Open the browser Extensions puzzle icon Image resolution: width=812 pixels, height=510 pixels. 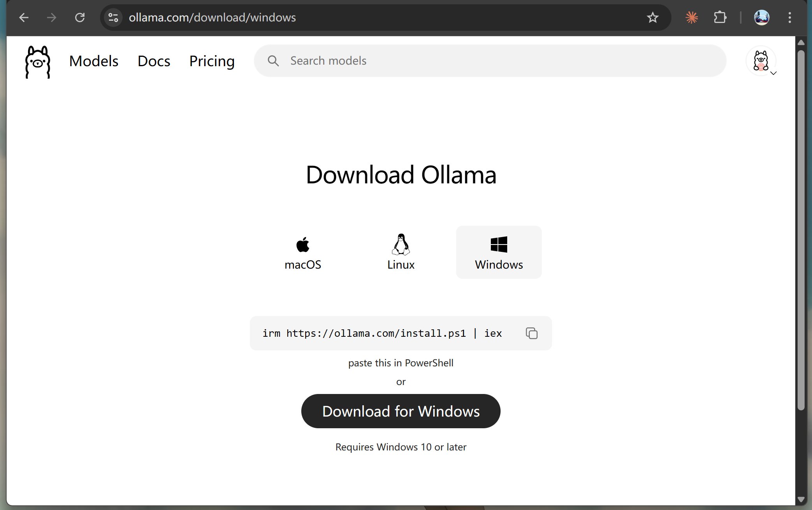pos(720,18)
